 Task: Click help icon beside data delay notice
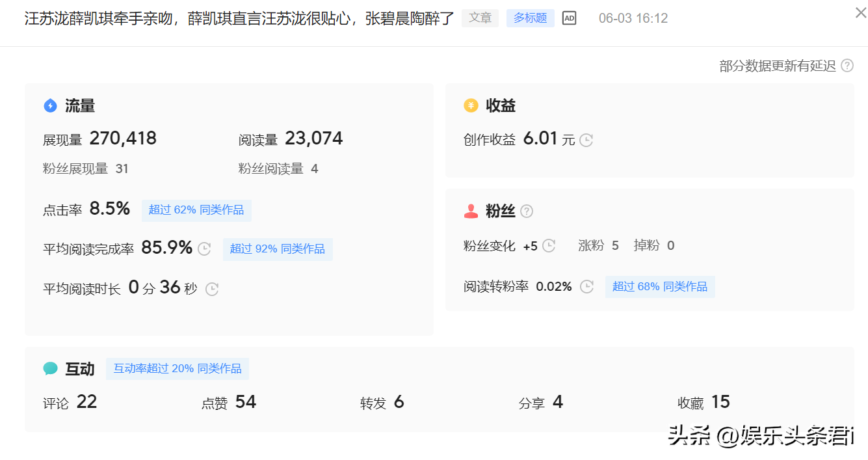847,66
